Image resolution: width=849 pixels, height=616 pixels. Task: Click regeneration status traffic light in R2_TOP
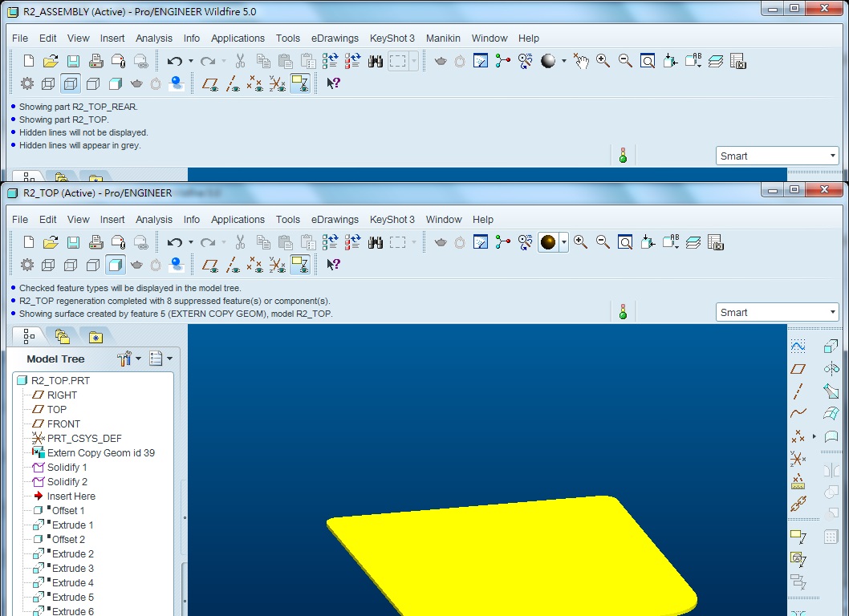tap(624, 312)
